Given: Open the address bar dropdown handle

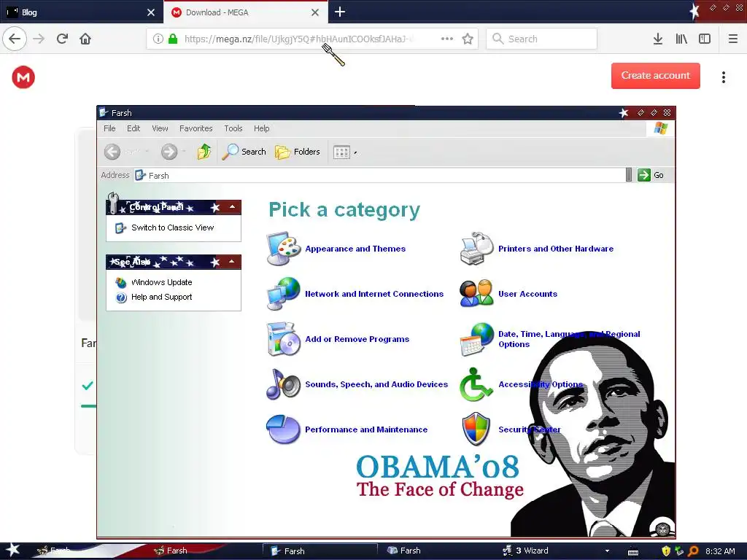Looking at the screenshot, I should pos(629,175).
